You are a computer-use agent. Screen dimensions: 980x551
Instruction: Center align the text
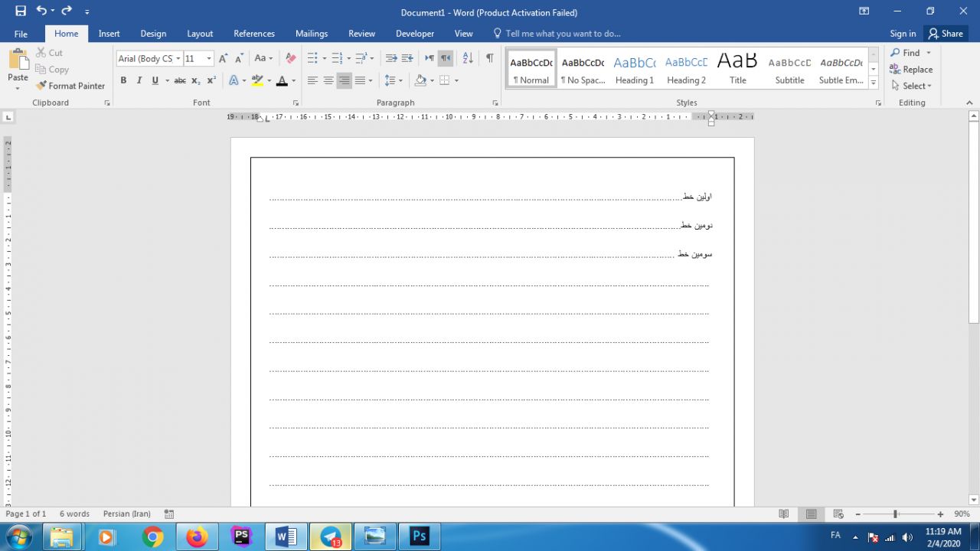pos(328,80)
